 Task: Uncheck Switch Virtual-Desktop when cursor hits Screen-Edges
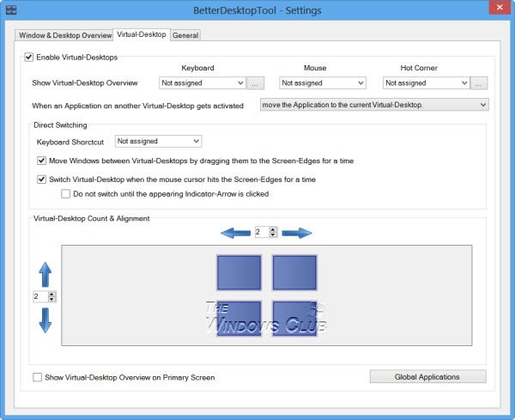click(x=41, y=180)
